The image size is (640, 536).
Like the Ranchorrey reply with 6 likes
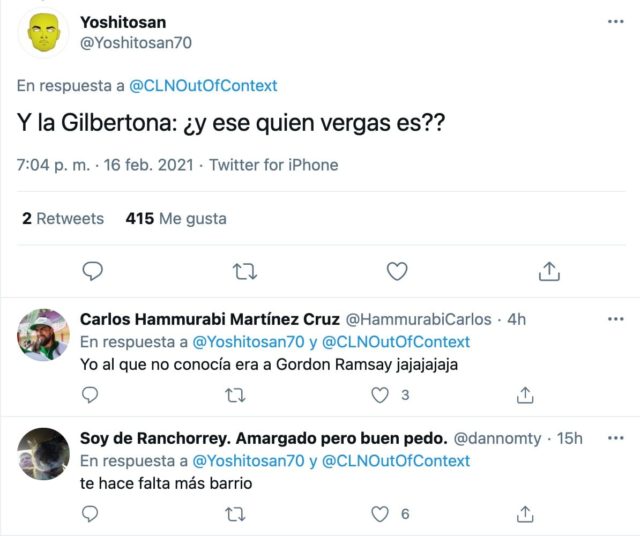coord(380,514)
